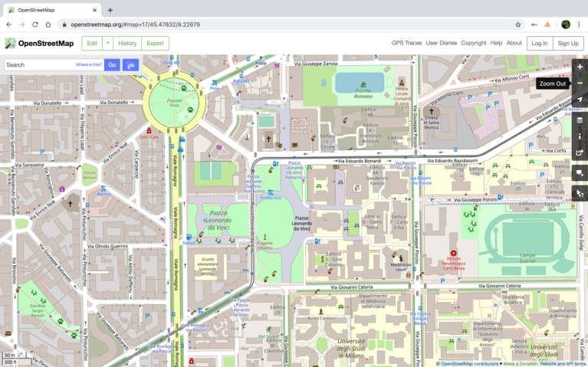
Task: Open the Share map panel
Action: pyautogui.click(x=580, y=152)
